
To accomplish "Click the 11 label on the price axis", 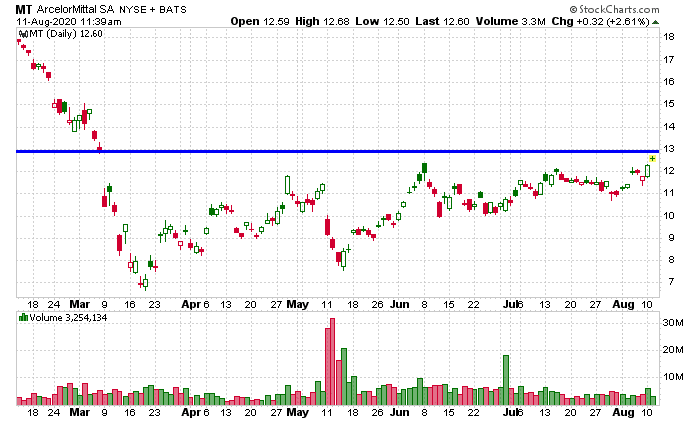I will [x=668, y=193].
